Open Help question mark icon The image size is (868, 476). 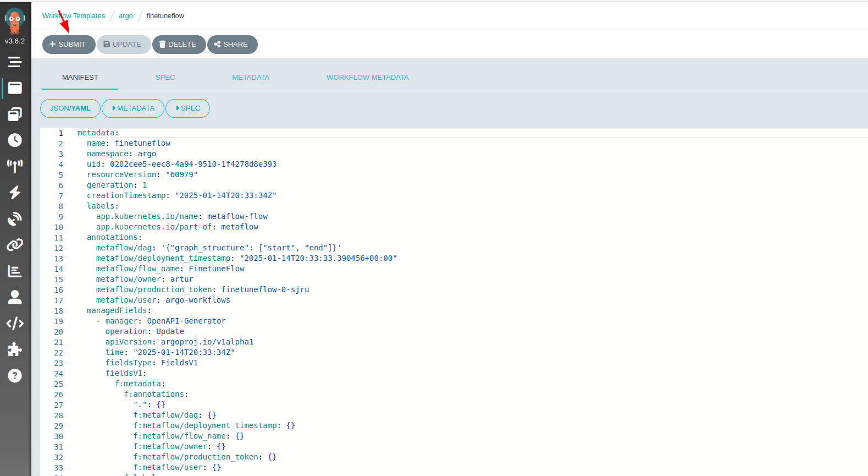tap(15, 376)
